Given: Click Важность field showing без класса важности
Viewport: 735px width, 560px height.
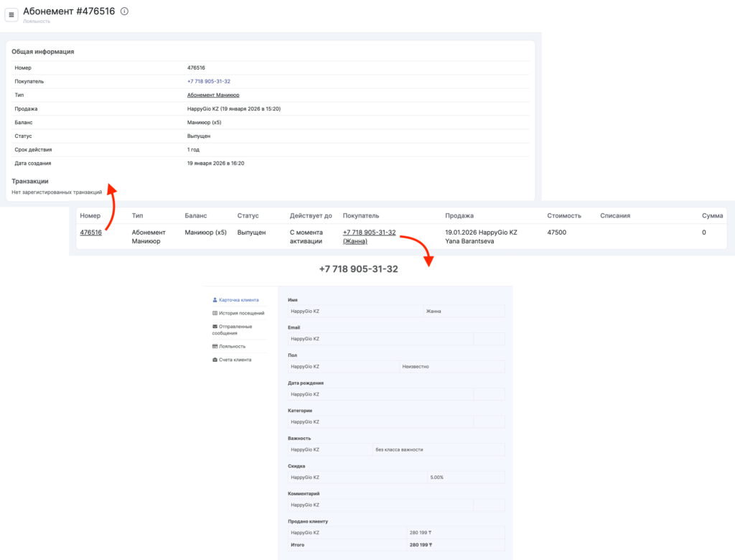Looking at the screenshot, I should tap(439, 449).
